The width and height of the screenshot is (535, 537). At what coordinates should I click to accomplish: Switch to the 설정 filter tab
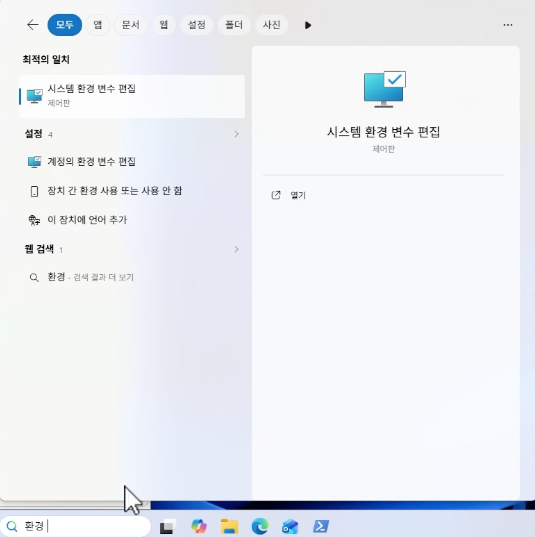197,25
